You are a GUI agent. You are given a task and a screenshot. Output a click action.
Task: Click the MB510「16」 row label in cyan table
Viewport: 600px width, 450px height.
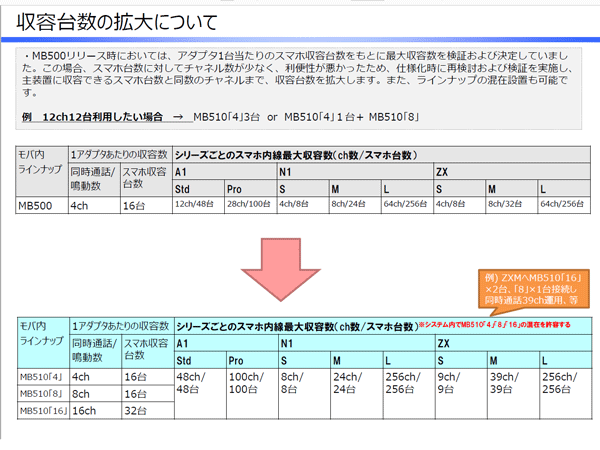pos(44,411)
